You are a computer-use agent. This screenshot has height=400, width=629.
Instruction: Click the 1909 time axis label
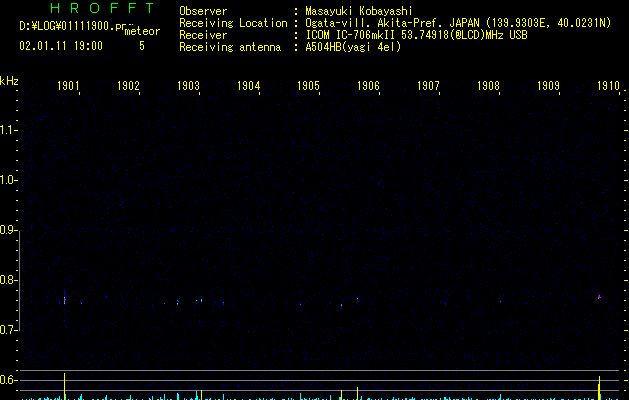click(x=548, y=85)
